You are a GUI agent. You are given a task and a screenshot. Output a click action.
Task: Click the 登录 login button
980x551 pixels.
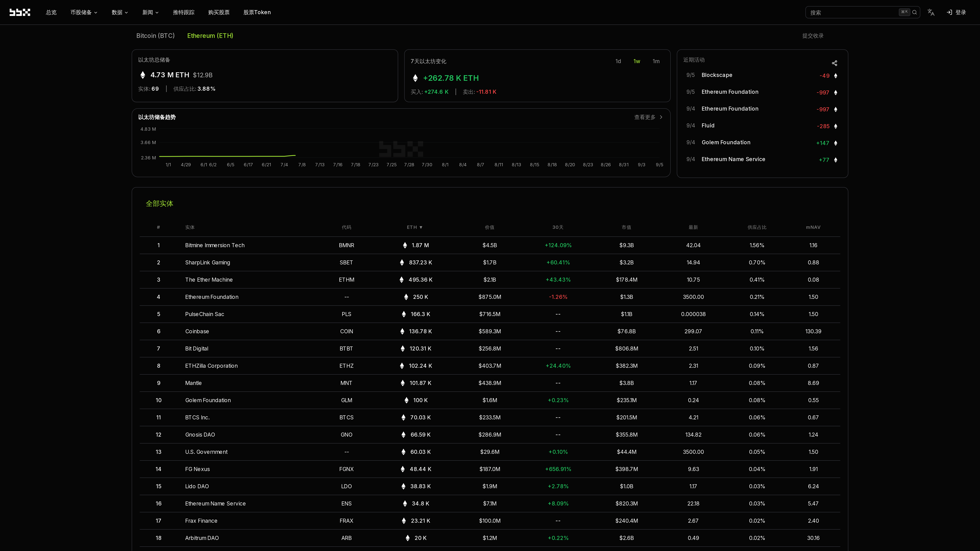point(956,12)
